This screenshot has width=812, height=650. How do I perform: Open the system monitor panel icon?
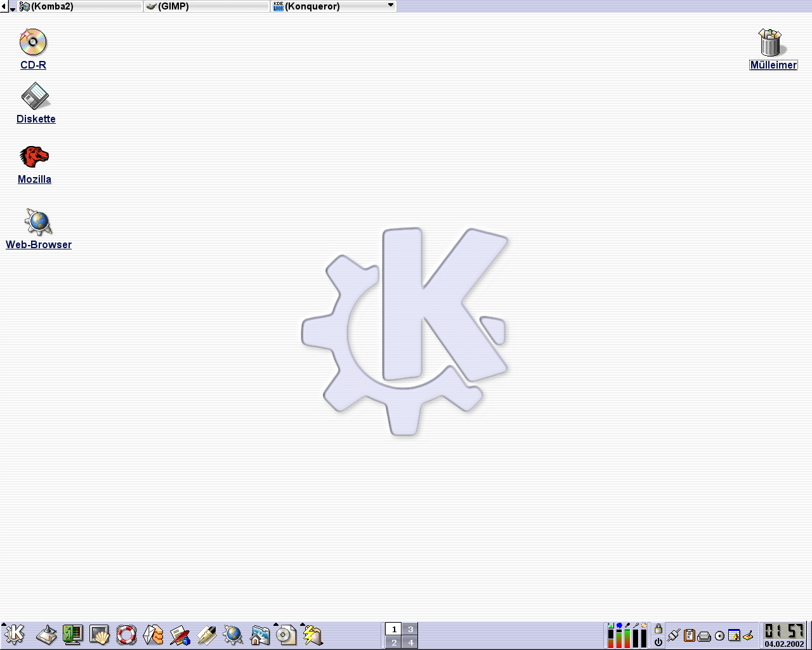pyautogui.click(x=73, y=635)
